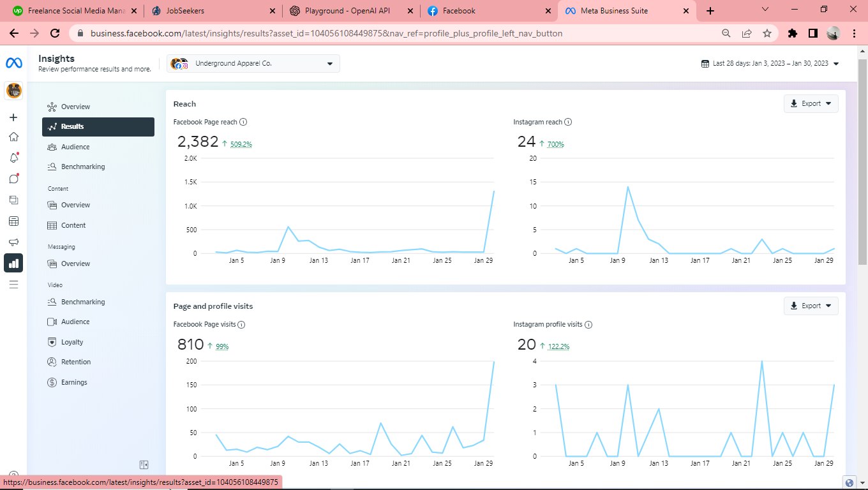This screenshot has height=490, width=868.
Task: Select Results in the Insights sidebar
Action: pos(98,126)
